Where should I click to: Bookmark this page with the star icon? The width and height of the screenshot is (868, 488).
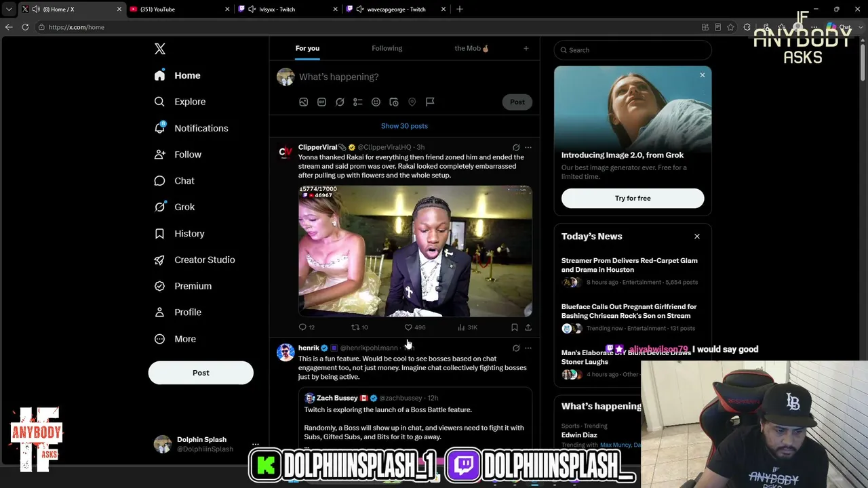click(x=730, y=27)
